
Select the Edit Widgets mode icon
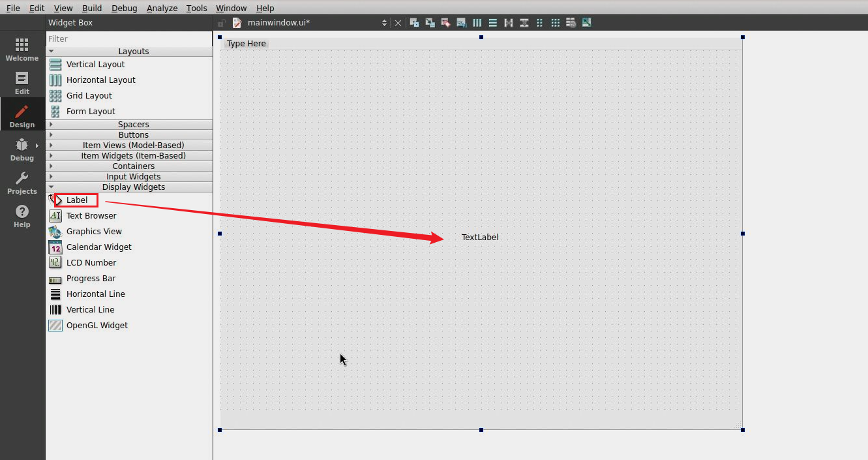point(414,23)
